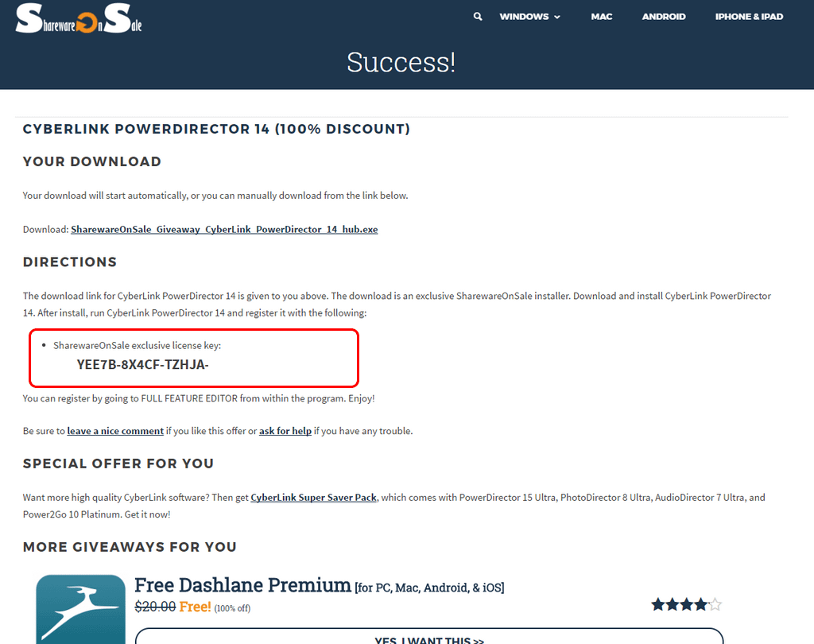
Task: Click the 'You can register by going to FULL FEATURE EDITOR' line
Action: click(199, 399)
